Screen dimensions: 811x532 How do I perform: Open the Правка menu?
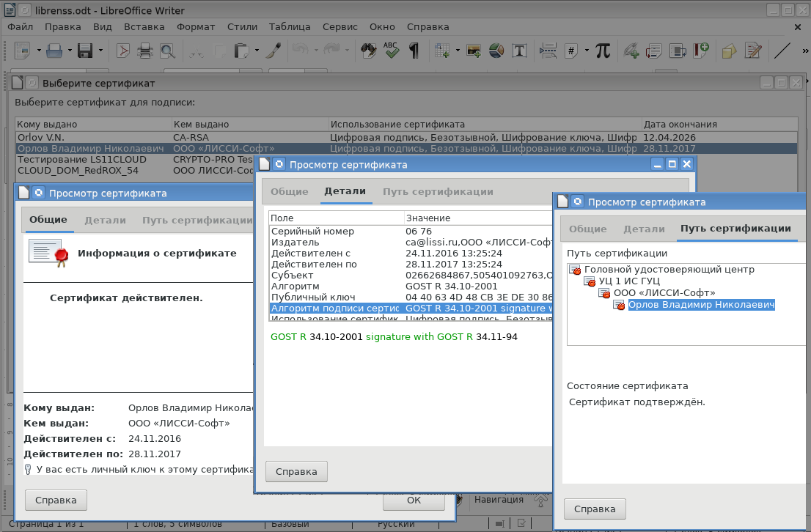pos(62,27)
